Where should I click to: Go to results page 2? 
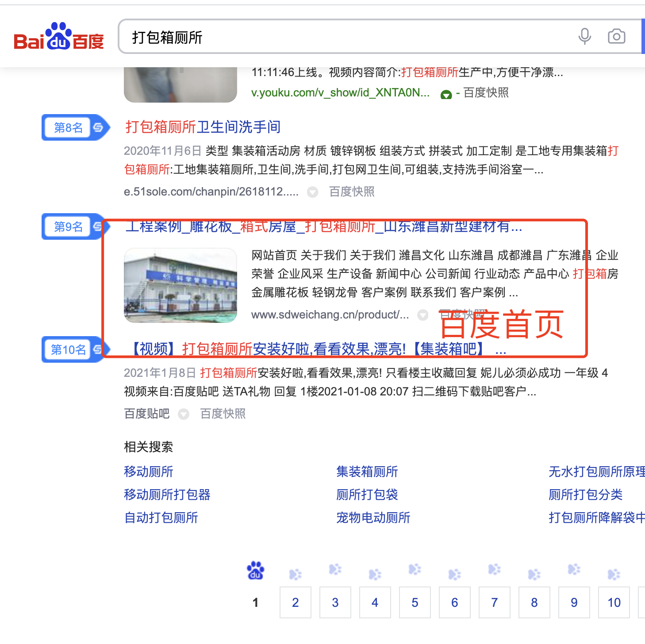click(296, 602)
